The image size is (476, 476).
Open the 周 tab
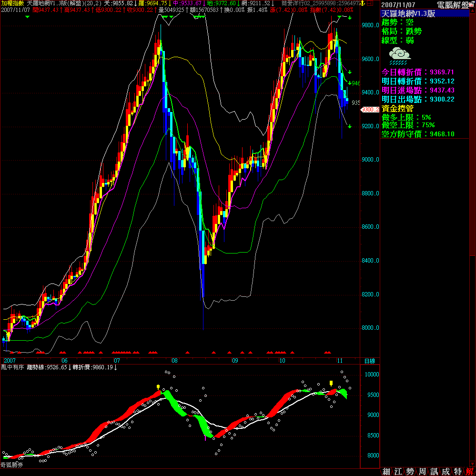[422, 471]
